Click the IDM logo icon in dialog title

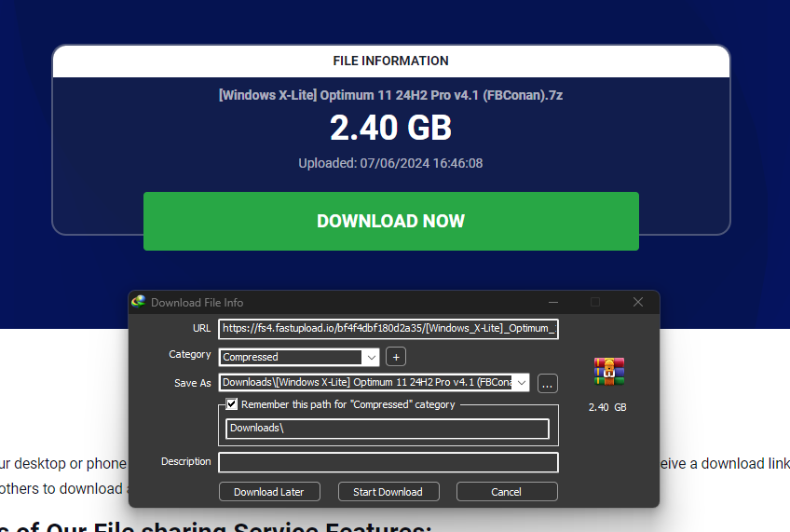tap(139, 302)
